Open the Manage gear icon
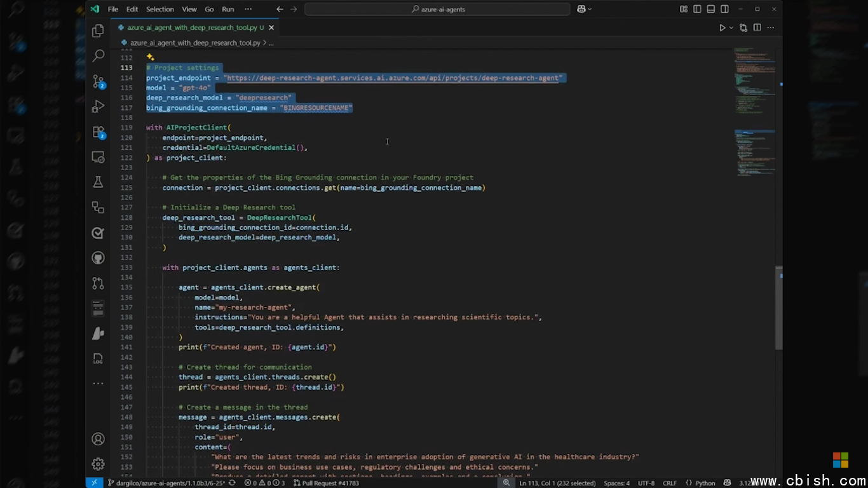The height and width of the screenshot is (488, 868). [x=98, y=464]
